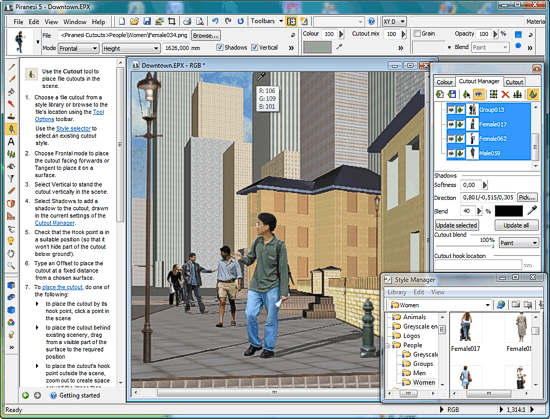Click the blend colour eyedropper icon

click(x=532, y=210)
